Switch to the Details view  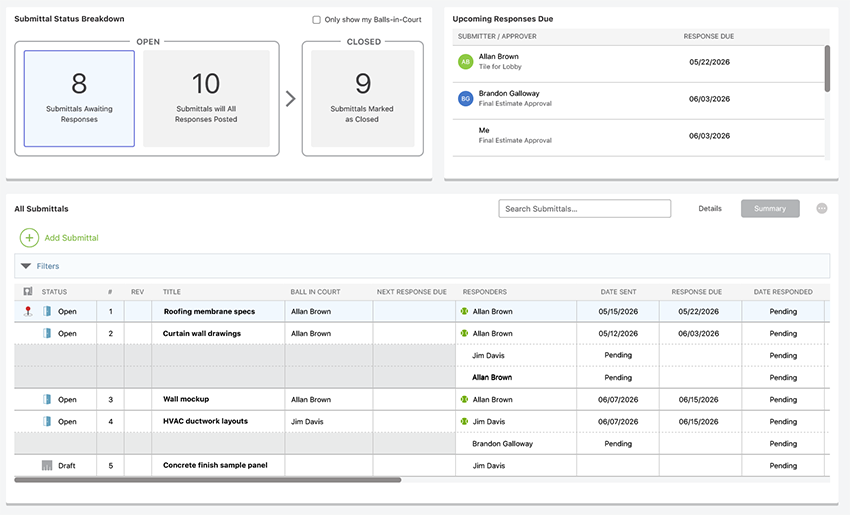tap(710, 209)
